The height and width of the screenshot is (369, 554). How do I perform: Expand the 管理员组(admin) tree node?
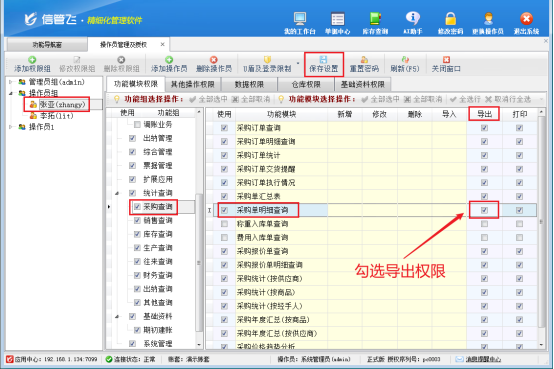click(x=11, y=82)
